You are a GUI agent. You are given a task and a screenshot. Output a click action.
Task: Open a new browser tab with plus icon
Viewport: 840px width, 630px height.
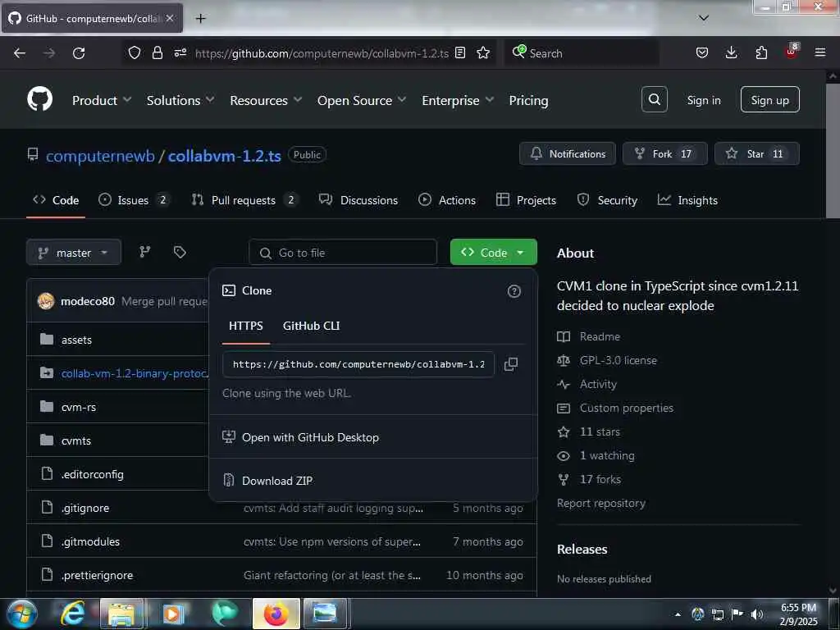pos(200,19)
